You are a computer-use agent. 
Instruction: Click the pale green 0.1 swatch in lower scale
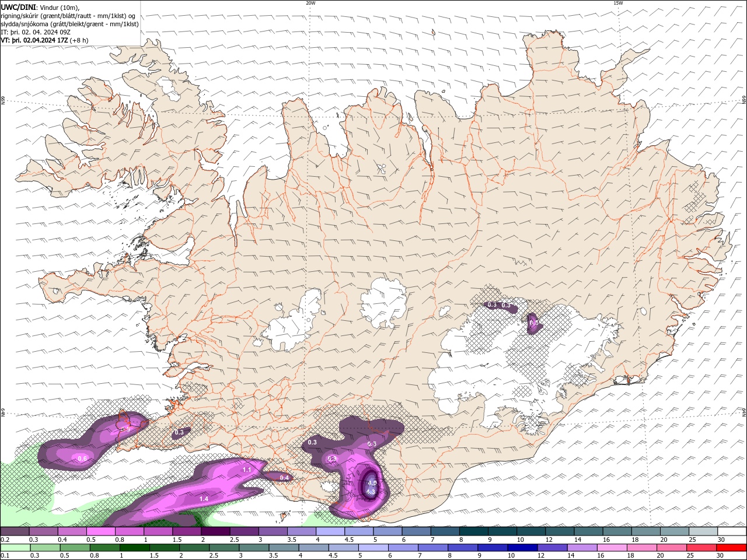15,548
